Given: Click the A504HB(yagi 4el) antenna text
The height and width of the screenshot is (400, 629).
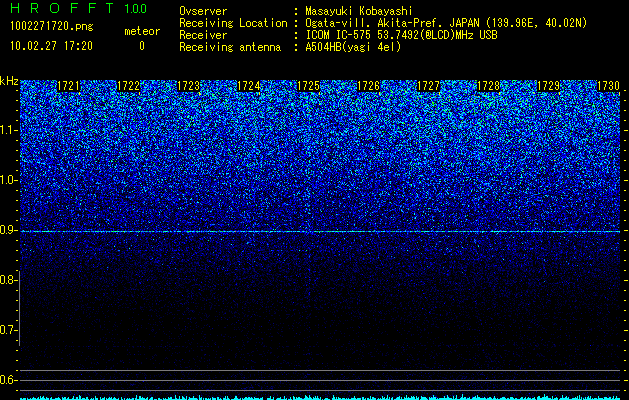Looking at the screenshot, I should [x=353, y=47].
